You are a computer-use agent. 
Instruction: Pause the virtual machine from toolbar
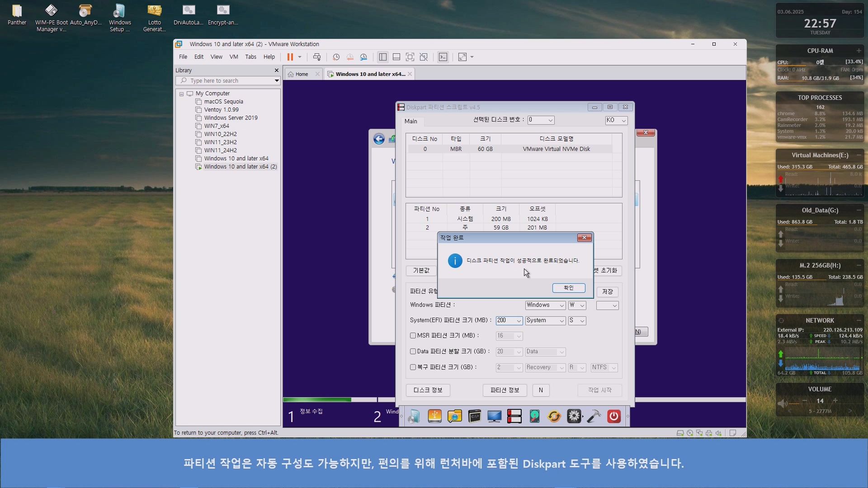(x=290, y=57)
